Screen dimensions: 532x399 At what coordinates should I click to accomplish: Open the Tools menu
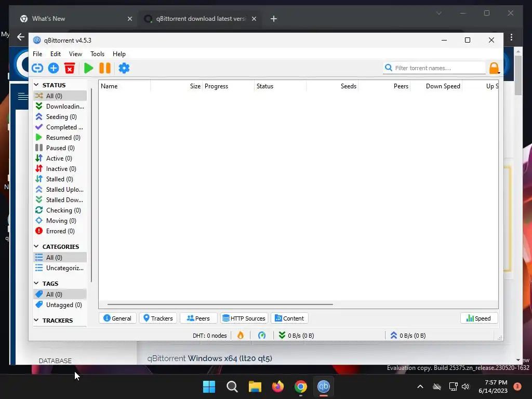[x=97, y=54]
